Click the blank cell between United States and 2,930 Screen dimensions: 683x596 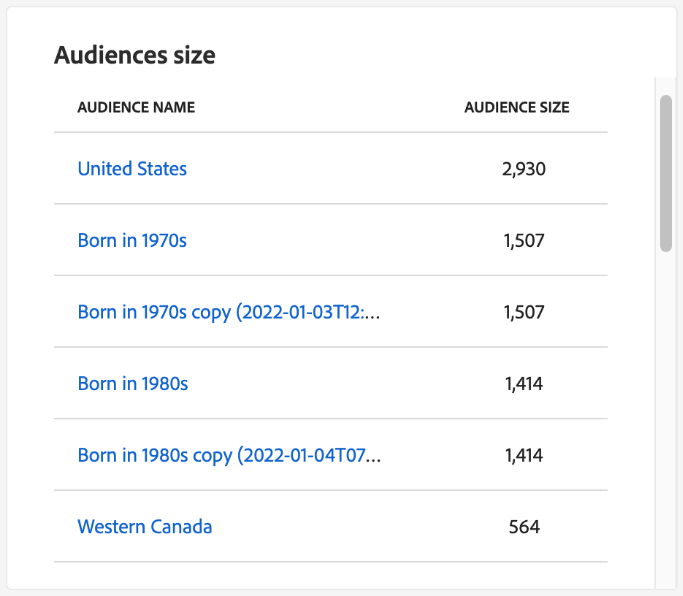click(340, 169)
